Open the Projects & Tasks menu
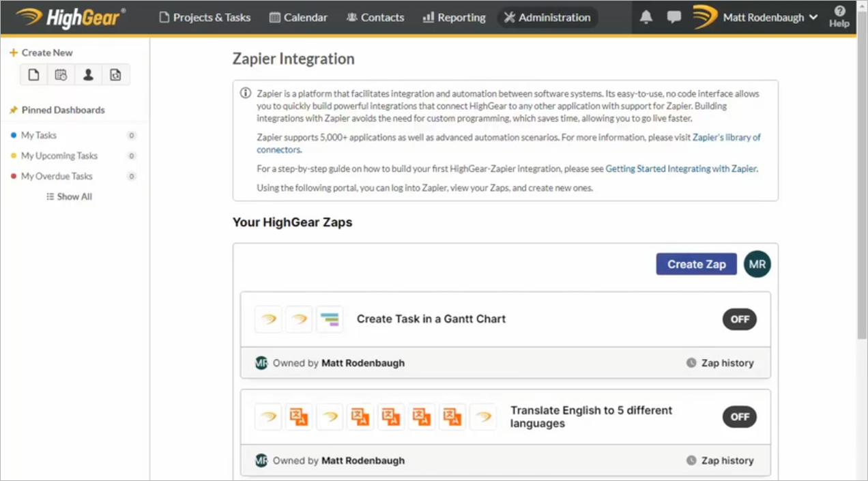This screenshot has width=868, height=481. click(205, 18)
